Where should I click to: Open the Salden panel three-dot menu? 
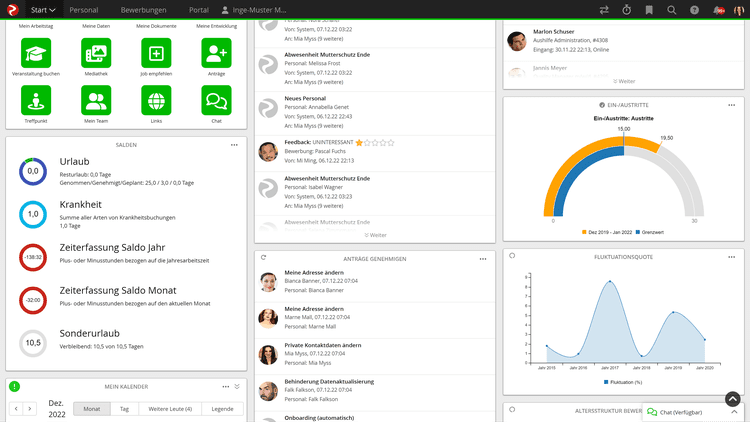pyautogui.click(x=234, y=145)
